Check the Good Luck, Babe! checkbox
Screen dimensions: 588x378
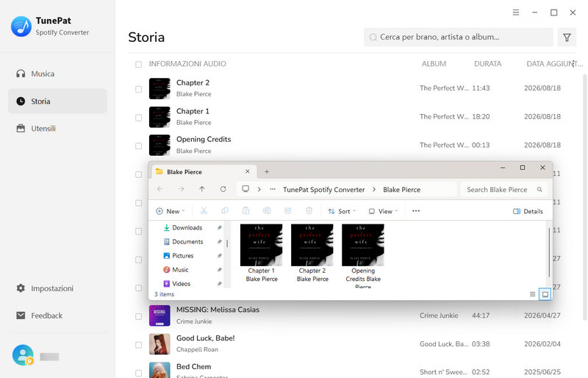[138, 345]
